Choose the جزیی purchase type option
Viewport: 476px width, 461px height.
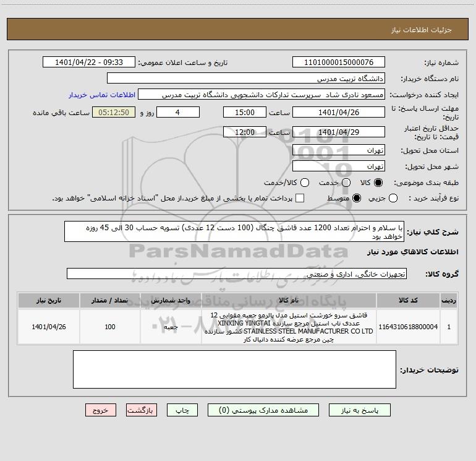393,198
